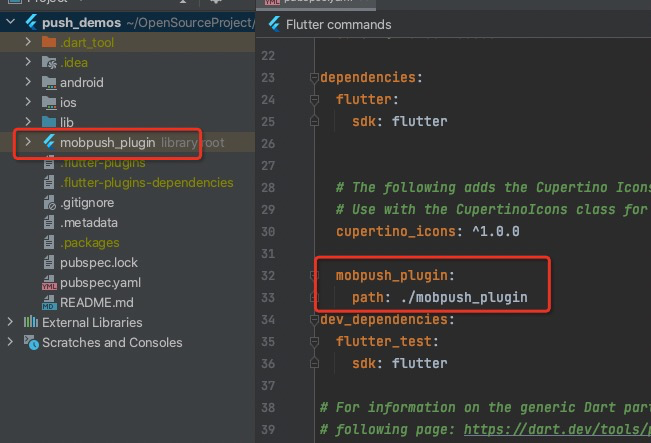The height and width of the screenshot is (443, 651).
Task: Click the .dart_tool orange folder icon
Action: pyautogui.click(x=49, y=42)
